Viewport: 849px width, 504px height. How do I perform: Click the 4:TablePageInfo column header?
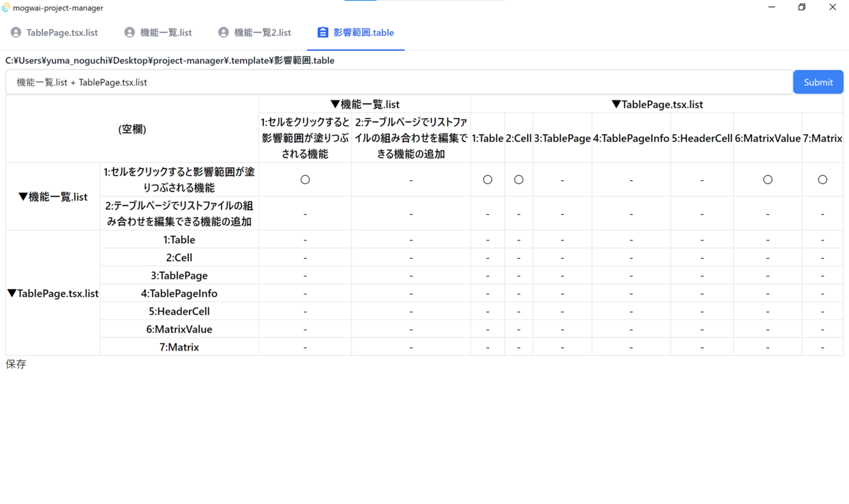pos(631,139)
